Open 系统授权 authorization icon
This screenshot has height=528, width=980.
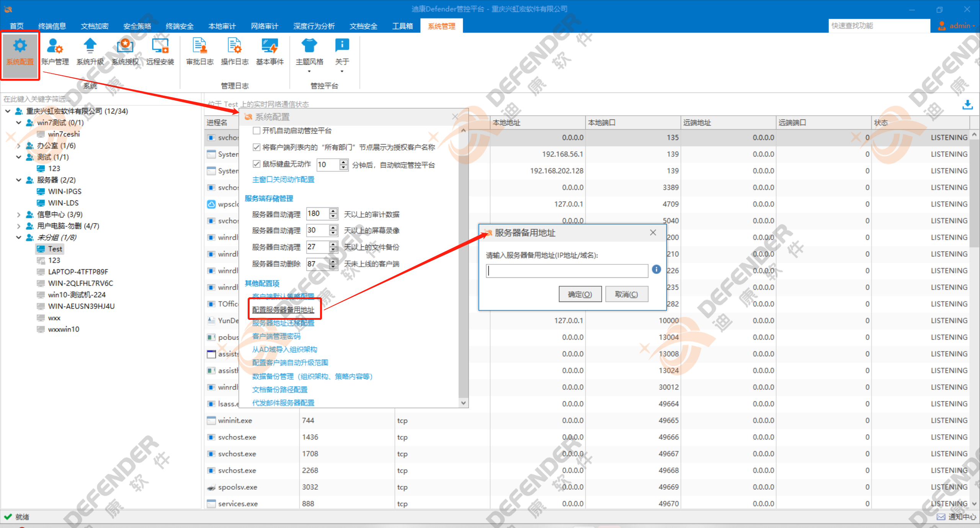(x=125, y=52)
